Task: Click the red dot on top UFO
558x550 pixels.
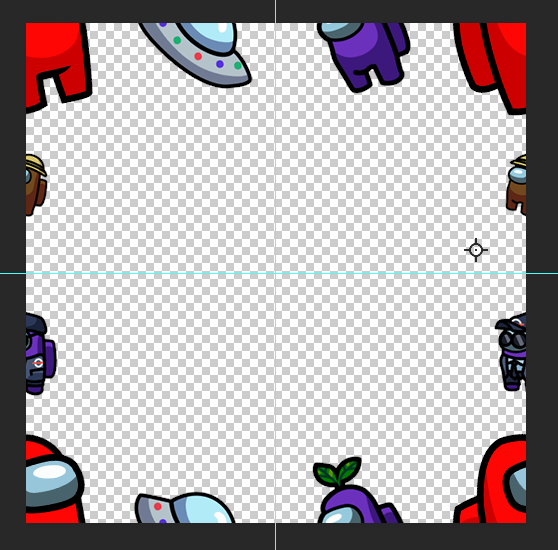Action: click(x=198, y=56)
